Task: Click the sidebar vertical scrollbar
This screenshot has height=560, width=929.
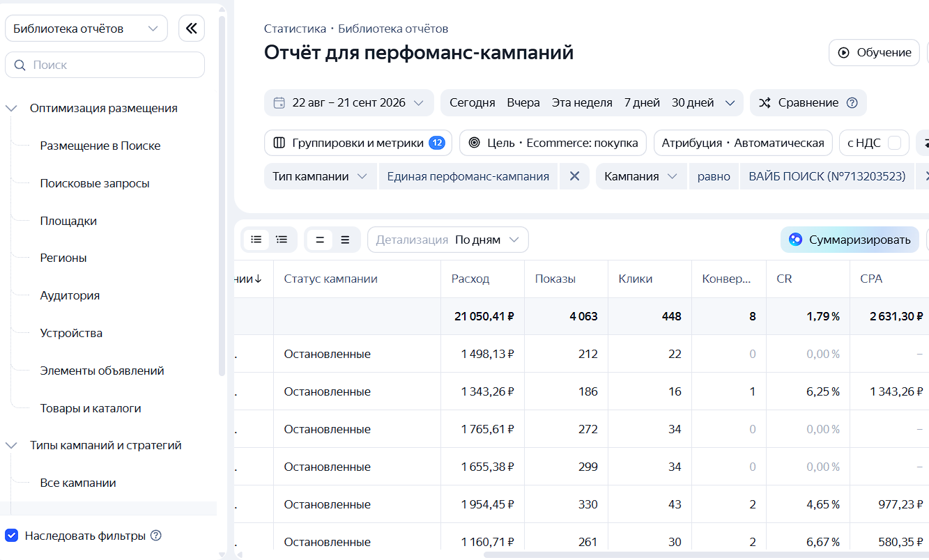Action: [x=222, y=195]
